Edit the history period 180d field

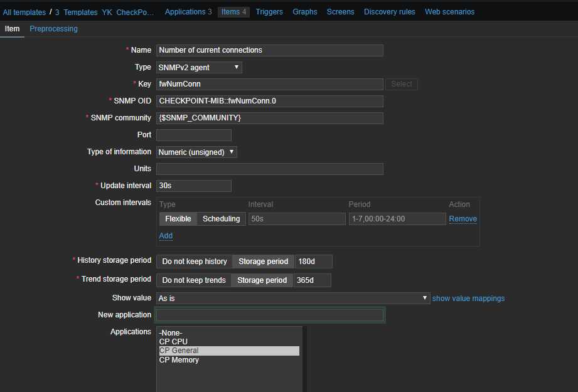tap(313, 262)
